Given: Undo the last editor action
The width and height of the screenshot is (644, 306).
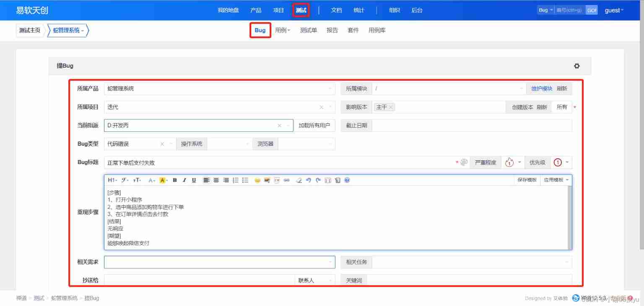Looking at the screenshot, I should point(308,180).
